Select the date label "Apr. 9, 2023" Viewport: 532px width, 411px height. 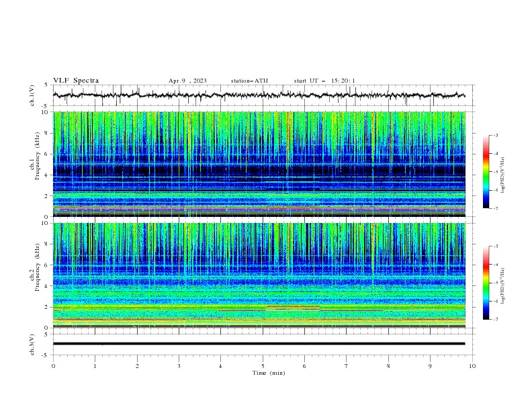click(187, 81)
